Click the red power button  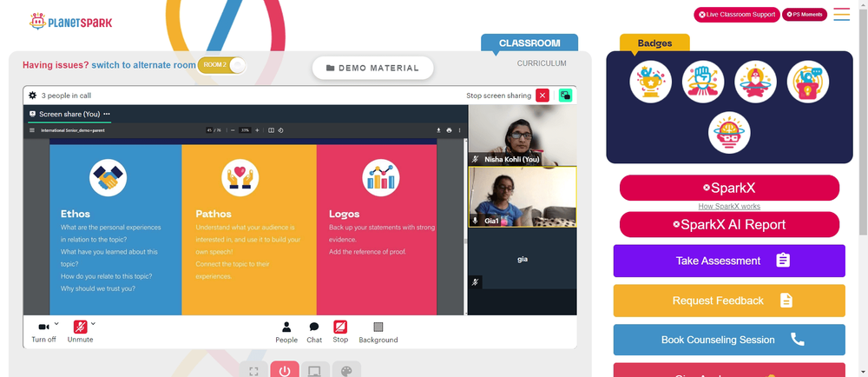[x=285, y=370]
